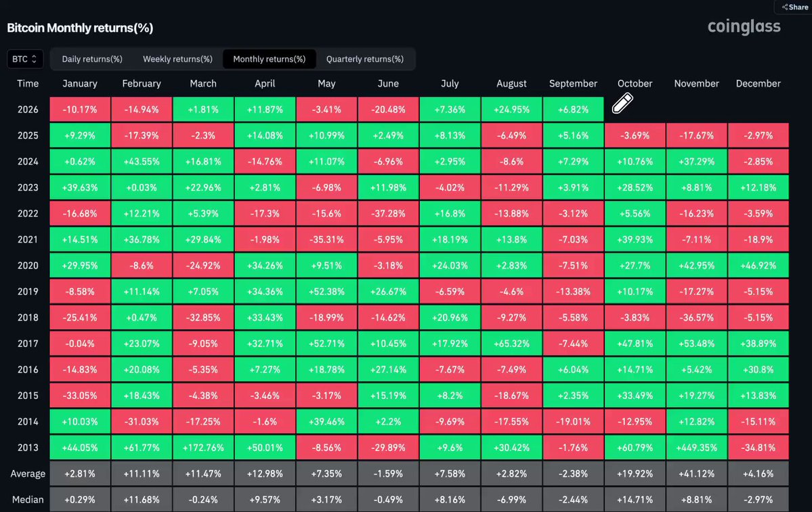Switch to Daily returns(%) tab
Image resolution: width=812 pixels, height=512 pixels.
point(92,59)
